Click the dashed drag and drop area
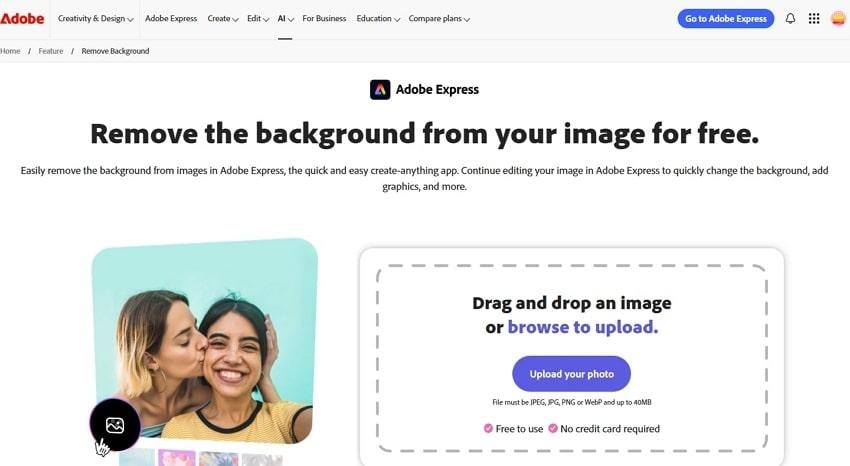This screenshot has width=850, height=466. (x=571, y=358)
